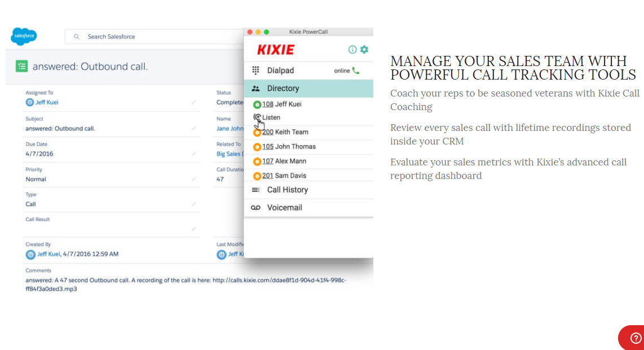Image resolution: width=644 pixels, height=350 pixels.
Task: Select extension 200 Keith Team
Action: coord(285,132)
